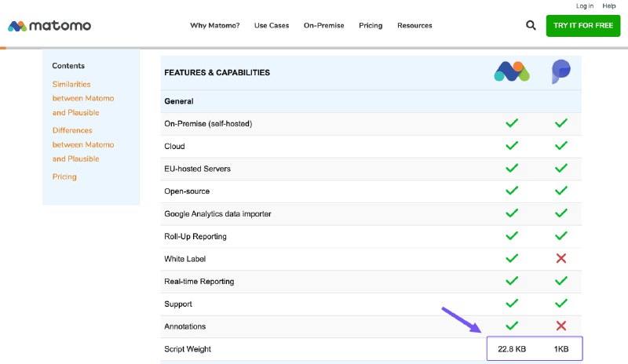Open the Resources menu

tap(414, 25)
